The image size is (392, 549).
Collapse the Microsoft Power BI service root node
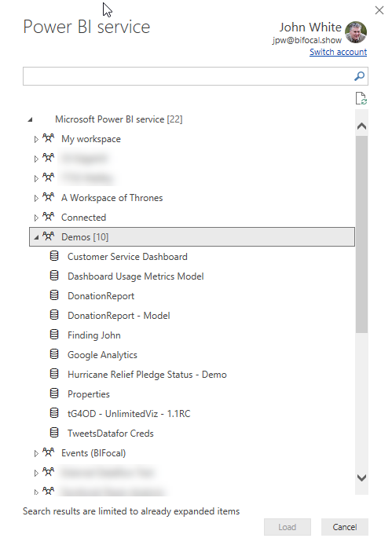pyautogui.click(x=31, y=119)
